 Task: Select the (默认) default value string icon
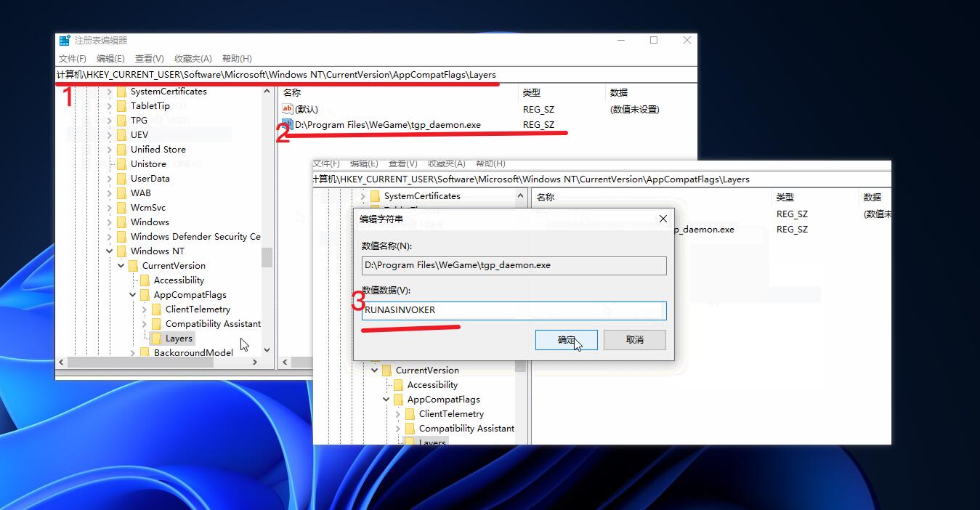(287, 109)
